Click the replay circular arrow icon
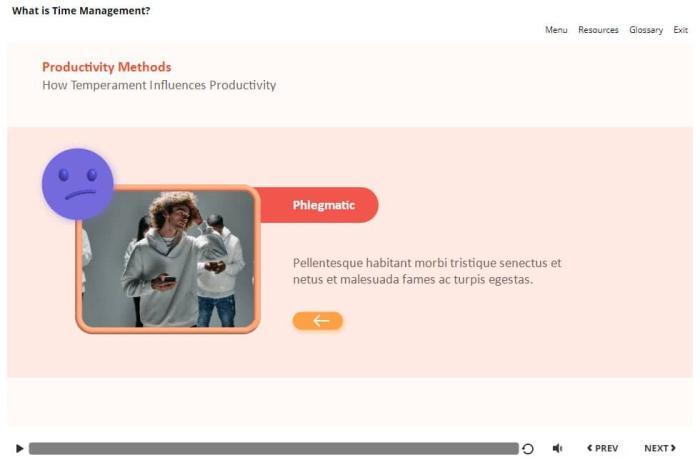Screen dimensions: 700x470 tap(528, 449)
